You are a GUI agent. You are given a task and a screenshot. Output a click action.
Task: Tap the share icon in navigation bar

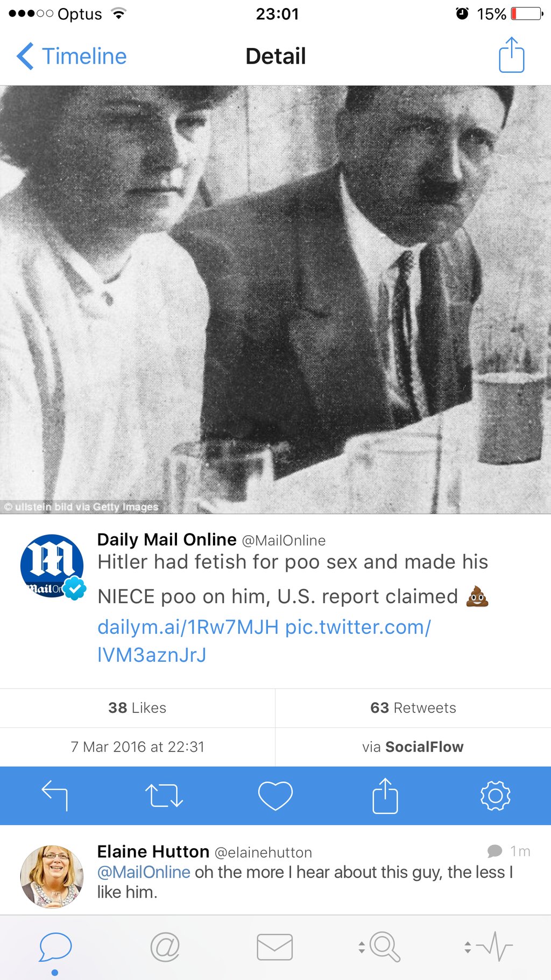pyautogui.click(x=511, y=54)
